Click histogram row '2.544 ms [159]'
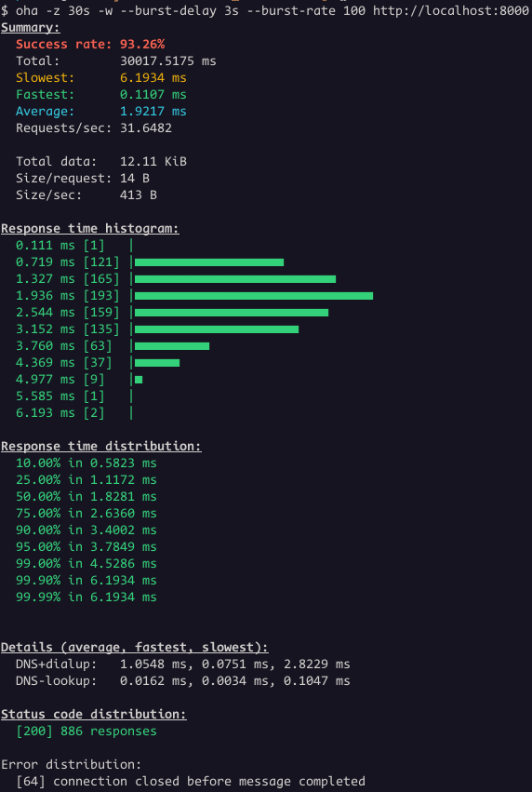Image resolution: width=532 pixels, height=792 pixels. point(172,312)
